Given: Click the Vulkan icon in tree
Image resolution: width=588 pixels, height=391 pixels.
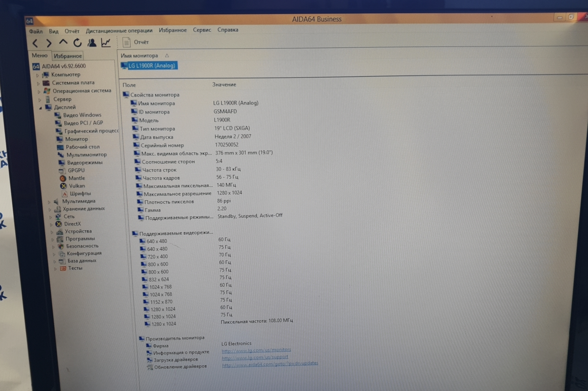Looking at the screenshot, I should [63, 186].
